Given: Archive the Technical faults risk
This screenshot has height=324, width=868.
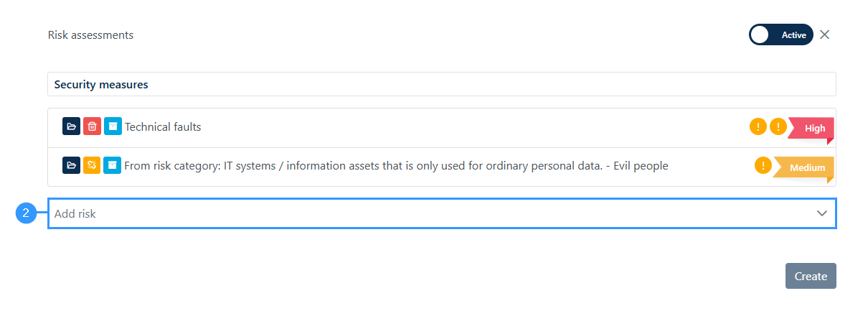Looking at the screenshot, I should [113, 127].
